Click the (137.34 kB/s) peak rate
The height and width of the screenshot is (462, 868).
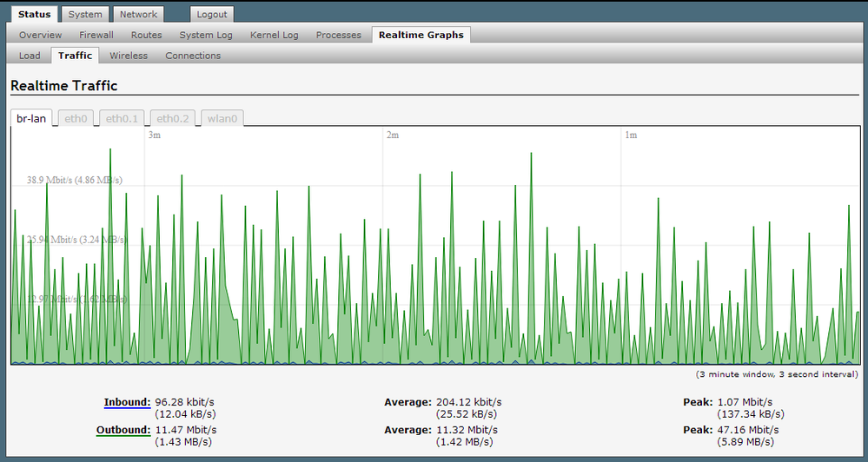pos(751,414)
